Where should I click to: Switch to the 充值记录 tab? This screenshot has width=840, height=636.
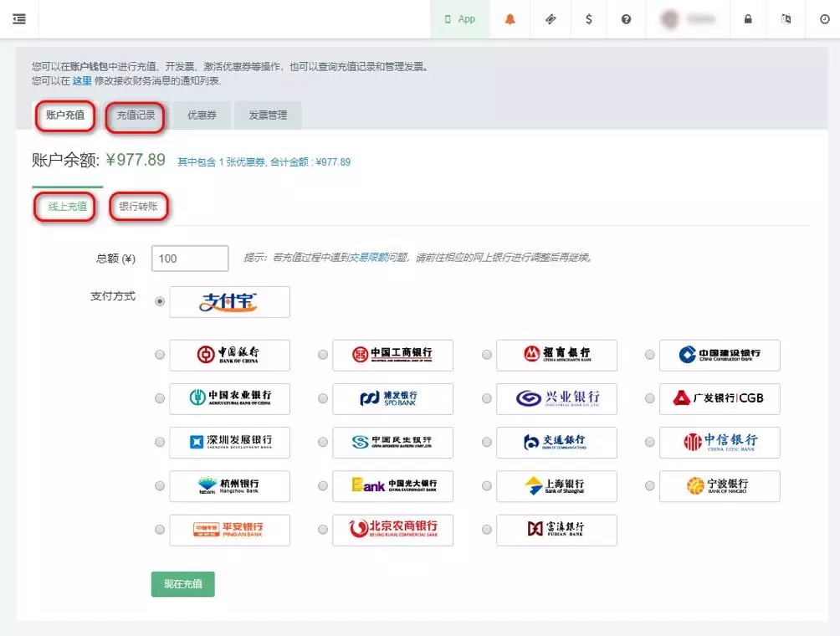coord(136,115)
